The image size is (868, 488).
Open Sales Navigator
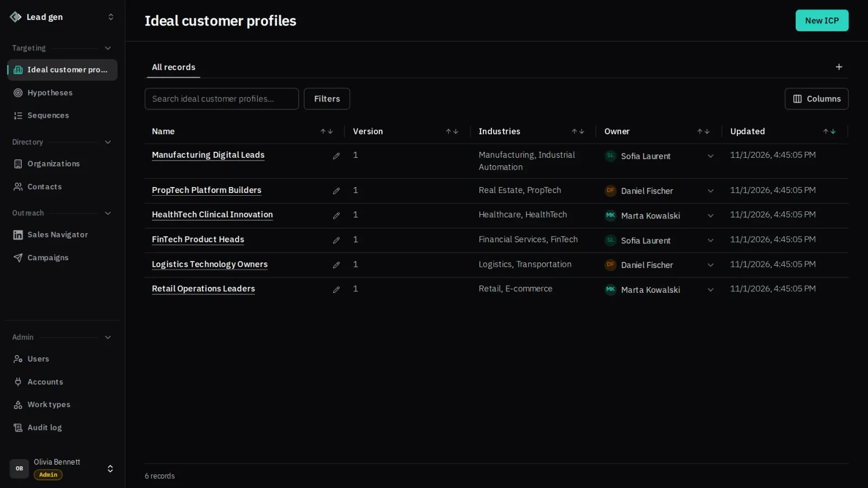(x=62, y=235)
